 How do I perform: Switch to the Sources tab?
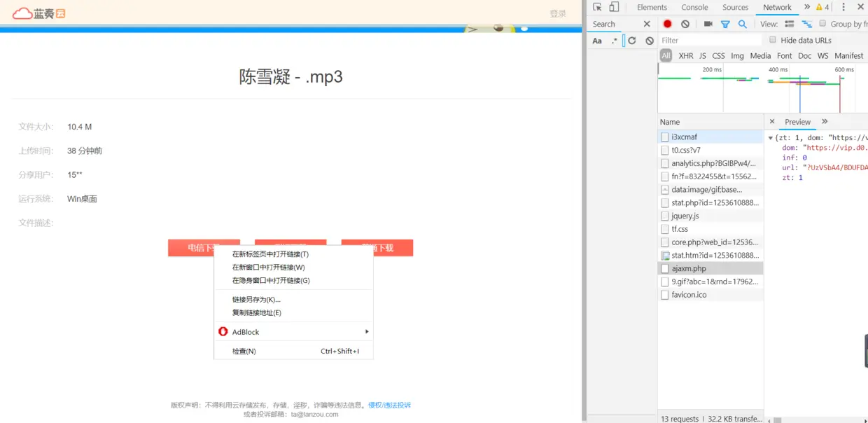point(735,7)
